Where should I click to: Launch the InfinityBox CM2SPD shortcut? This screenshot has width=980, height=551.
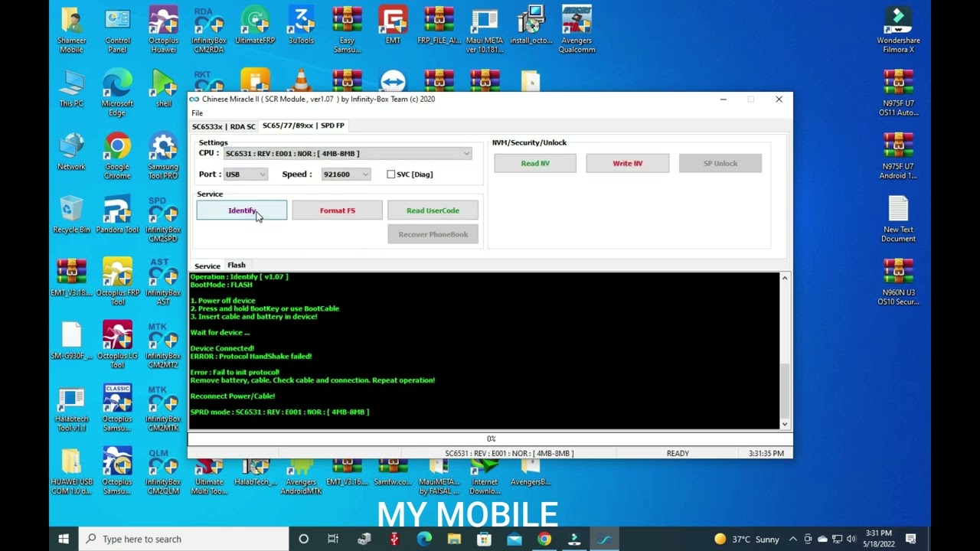(163, 219)
